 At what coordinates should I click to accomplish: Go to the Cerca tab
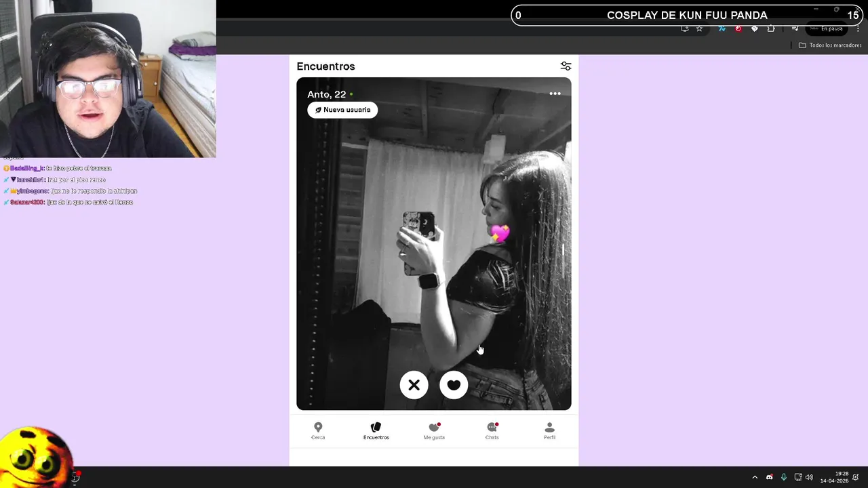[x=318, y=431]
